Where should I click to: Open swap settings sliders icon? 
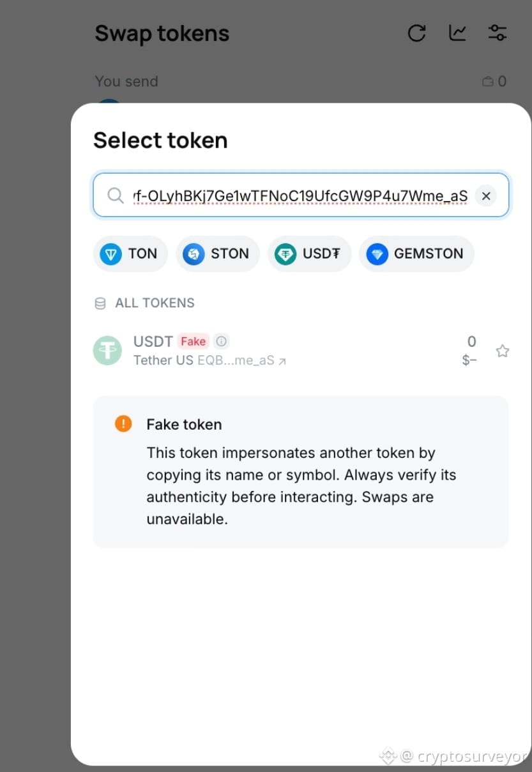coord(498,33)
